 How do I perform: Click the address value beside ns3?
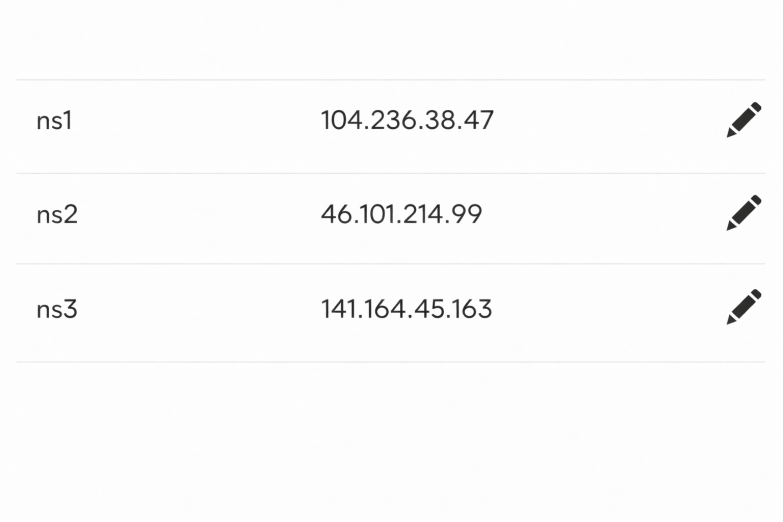coord(406,309)
